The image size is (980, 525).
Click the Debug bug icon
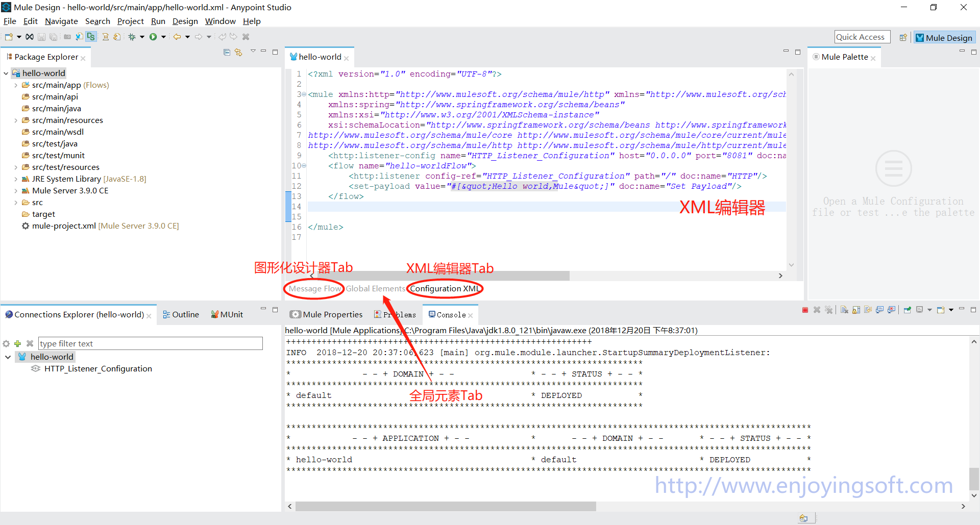click(132, 37)
